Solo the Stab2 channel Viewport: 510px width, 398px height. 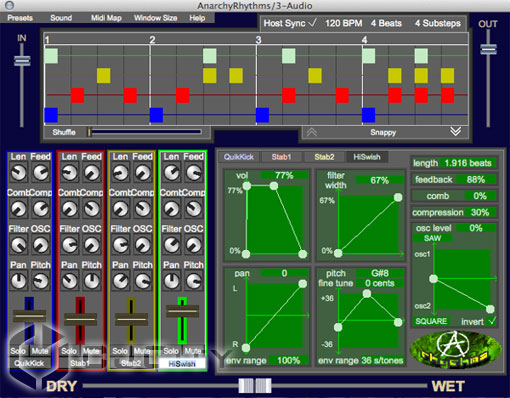pyautogui.click(x=120, y=351)
